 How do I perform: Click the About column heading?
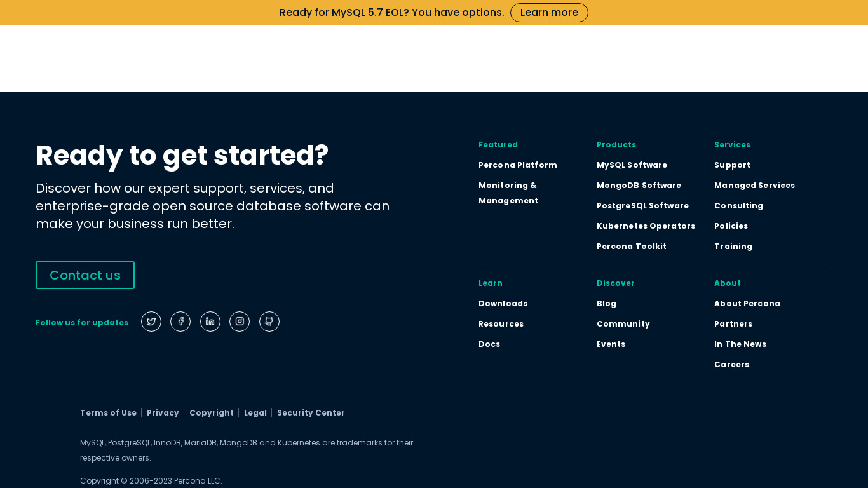(x=728, y=283)
